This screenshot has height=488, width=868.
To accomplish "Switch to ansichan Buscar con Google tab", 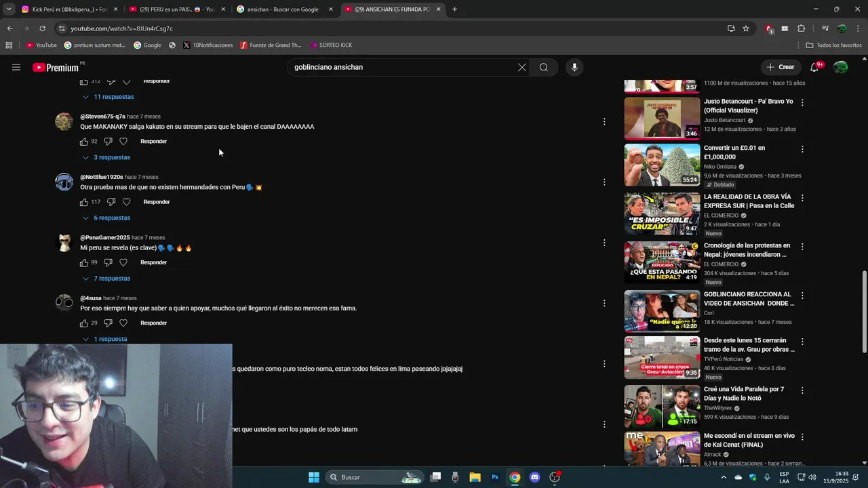I will coord(285,9).
